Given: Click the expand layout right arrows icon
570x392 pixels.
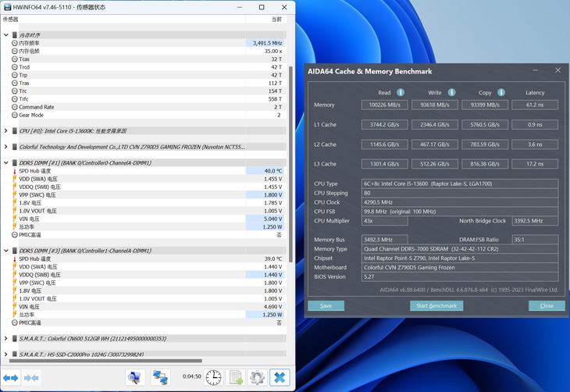Looking at the screenshot, I should pyautogui.click(x=11, y=378).
